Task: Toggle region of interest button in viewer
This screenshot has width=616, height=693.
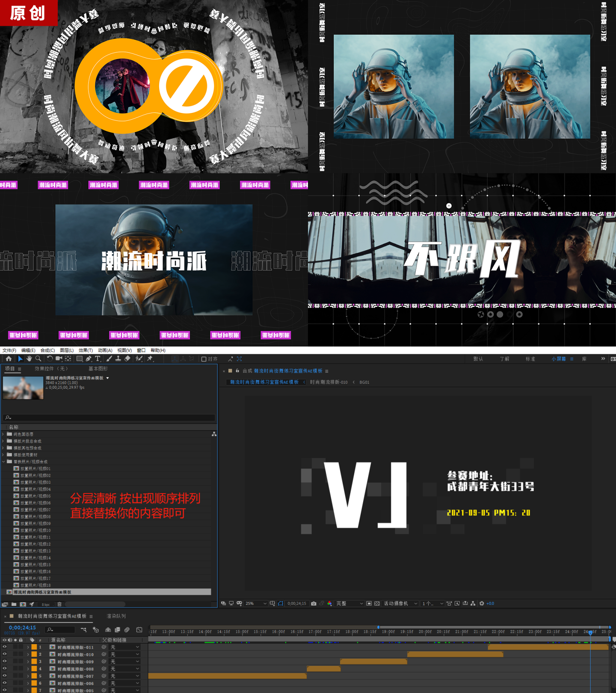Action: pos(369,604)
